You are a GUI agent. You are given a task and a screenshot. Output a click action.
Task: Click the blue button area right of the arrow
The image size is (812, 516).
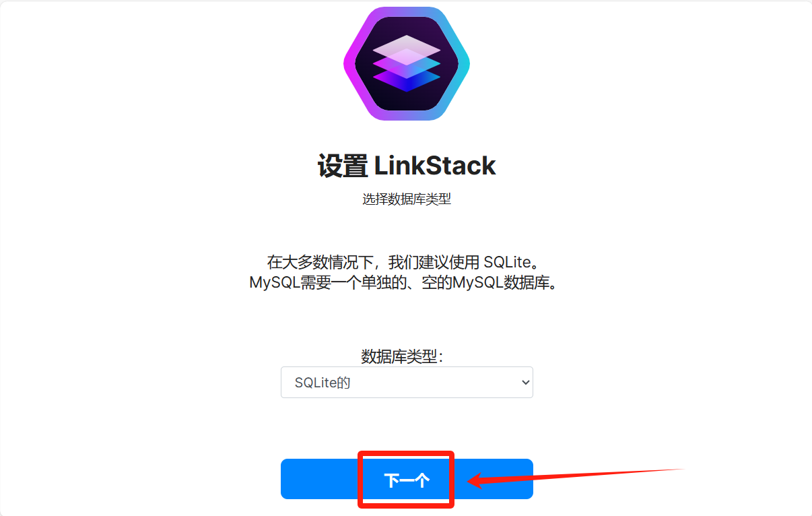click(498, 479)
